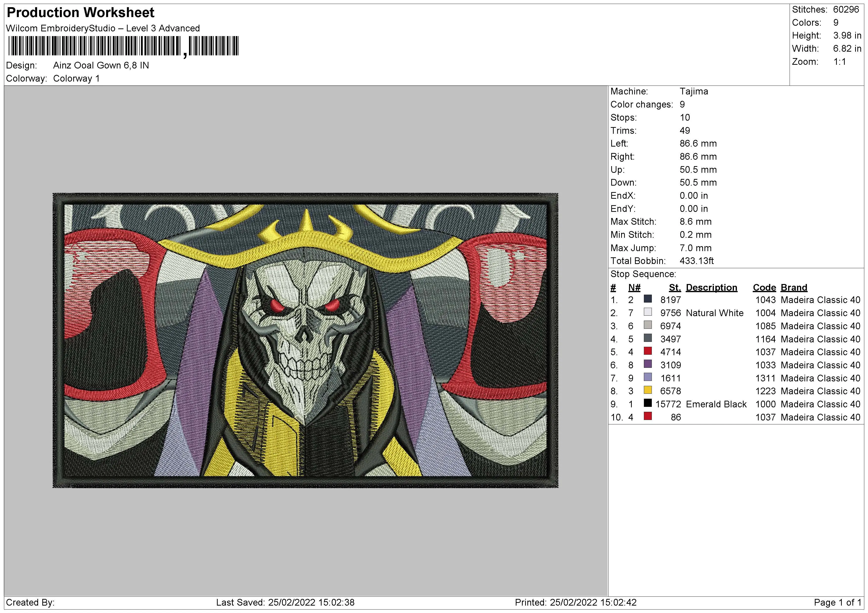Click the purple swatch for code 1033
Viewport: 868px width, 613px height.
(x=648, y=364)
